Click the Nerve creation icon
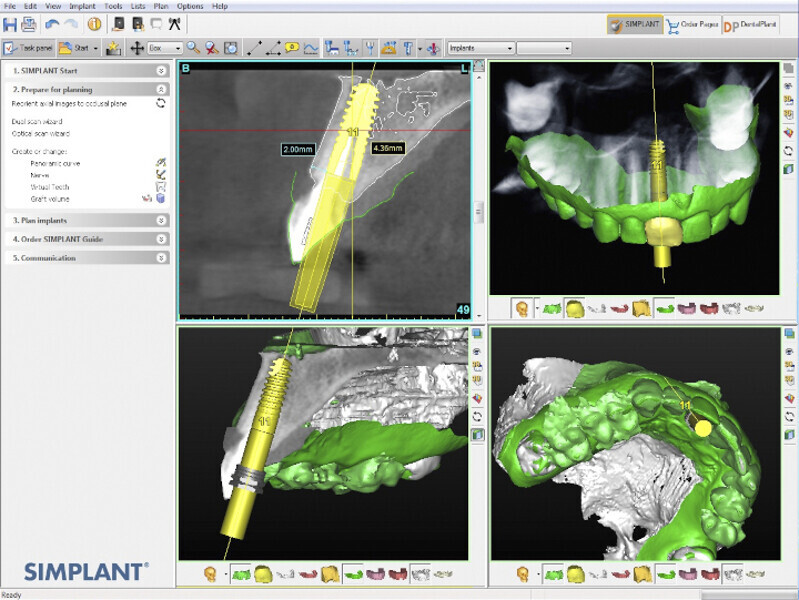799x600 pixels. [160, 173]
